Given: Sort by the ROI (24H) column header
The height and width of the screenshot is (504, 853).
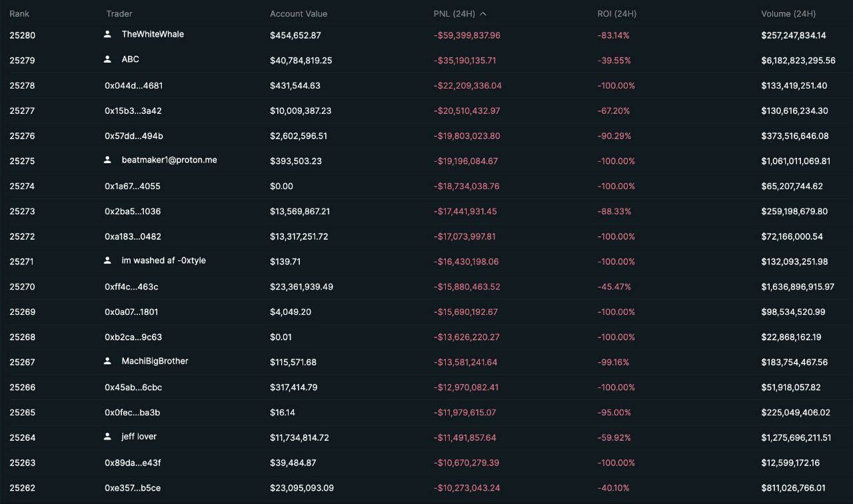Looking at the screenshot, I should tap(617, 14).
